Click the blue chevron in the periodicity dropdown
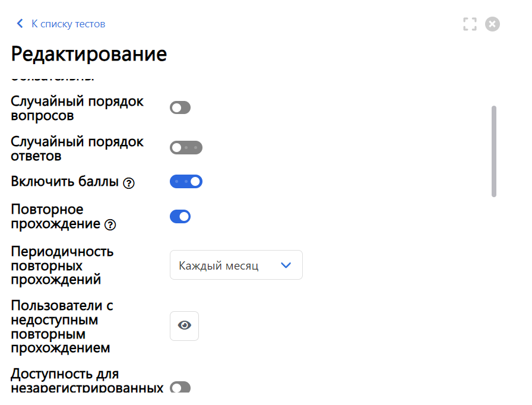The image size is (532, 405). click(286, 265)
